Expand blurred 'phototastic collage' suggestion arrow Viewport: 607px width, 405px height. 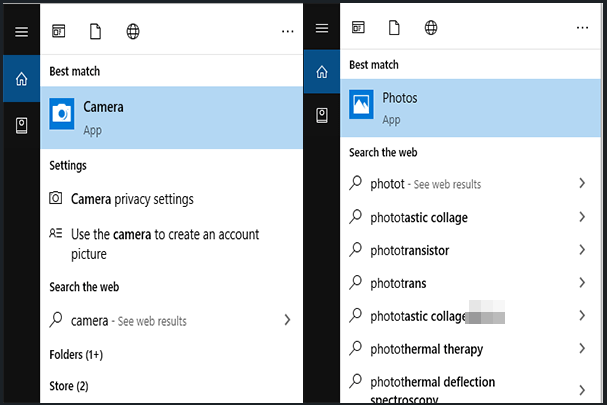pyautogui.click(x=582, y=316)
